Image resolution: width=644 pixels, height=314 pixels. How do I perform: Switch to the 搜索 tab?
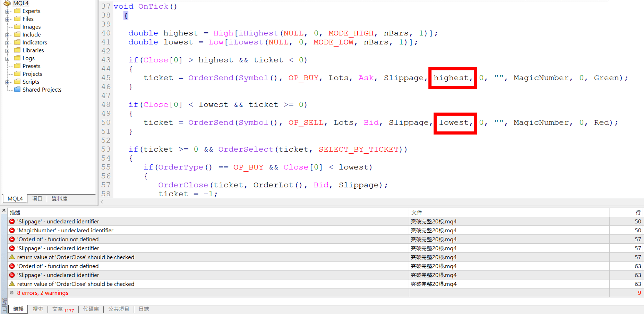coord(38,309)
